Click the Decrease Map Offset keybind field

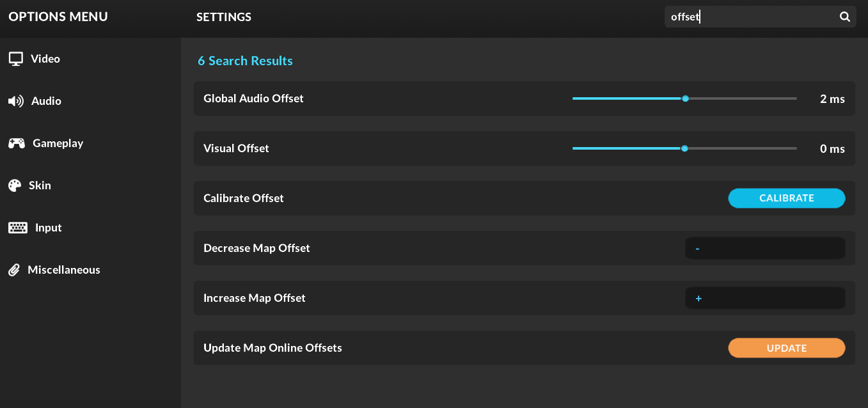(x=765, y=248)
